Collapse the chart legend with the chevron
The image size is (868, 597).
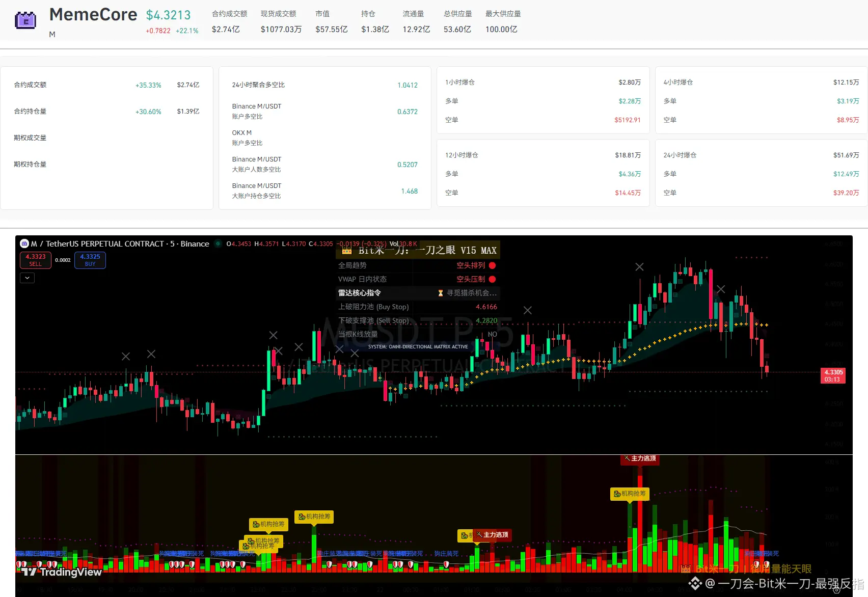click(28, 278)
